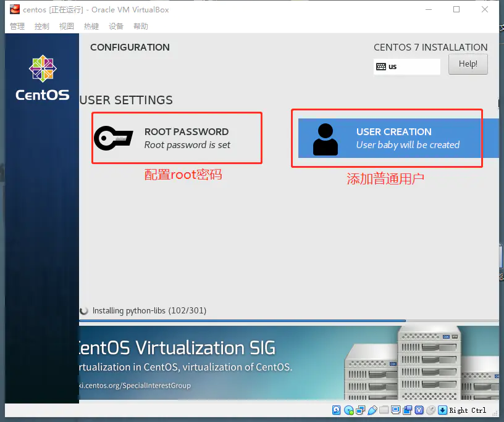
Task: Open the 管理 menu
Action: click(x=17, y=27)
